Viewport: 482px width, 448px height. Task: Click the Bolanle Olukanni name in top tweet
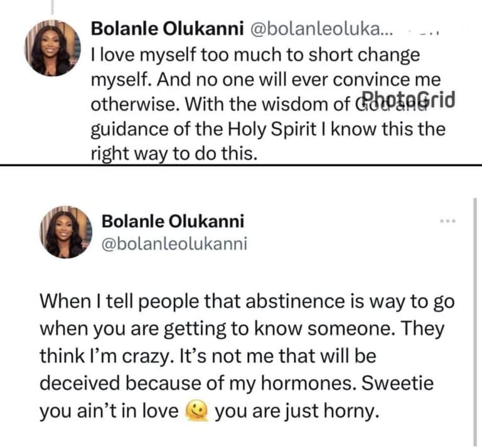168,28
